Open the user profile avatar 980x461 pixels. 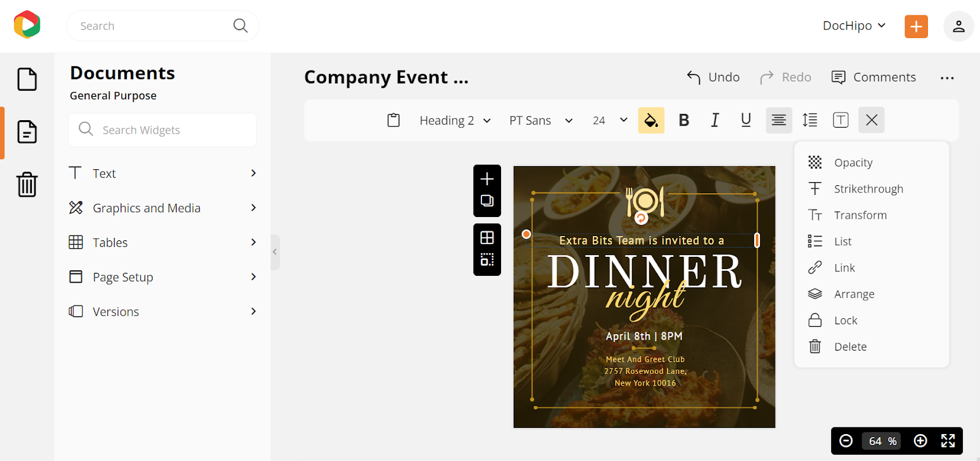[x=959, y=26]
